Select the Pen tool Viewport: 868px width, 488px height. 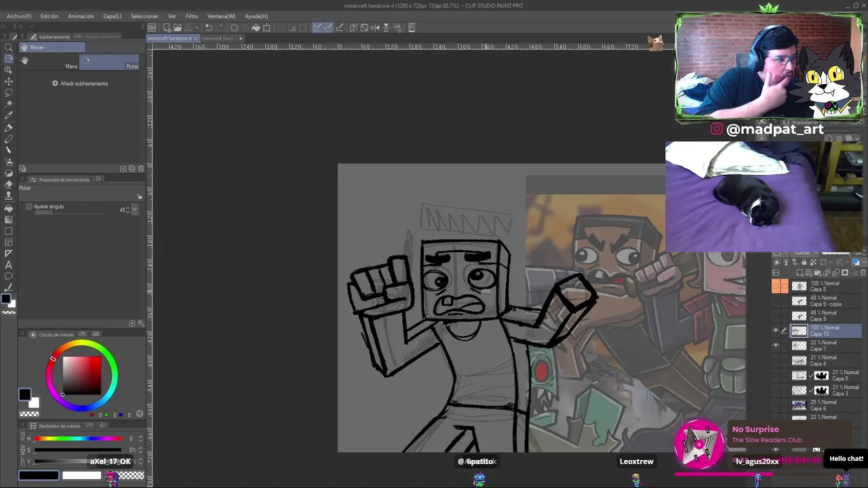click(9, 127)
